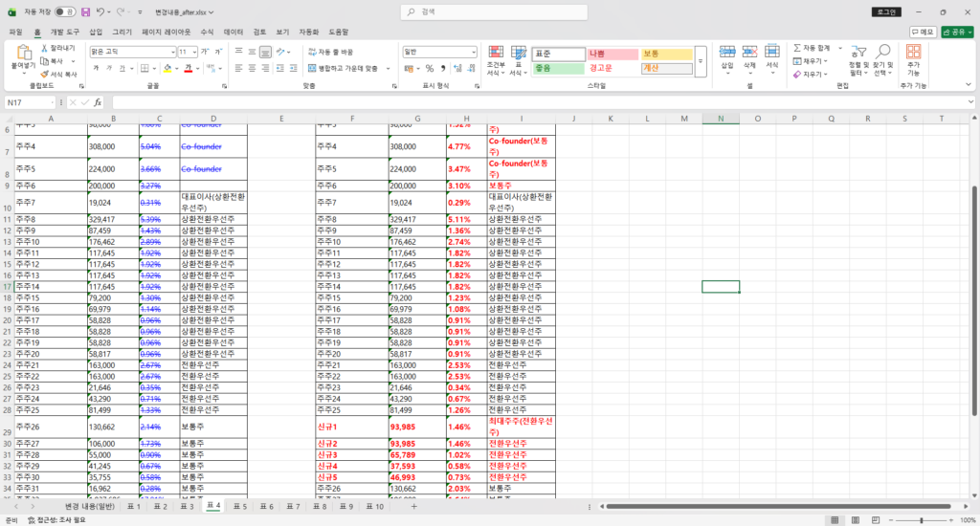
Task: Open the Insert (삽입) ribbon tab
Action: (x=96, y=32)
